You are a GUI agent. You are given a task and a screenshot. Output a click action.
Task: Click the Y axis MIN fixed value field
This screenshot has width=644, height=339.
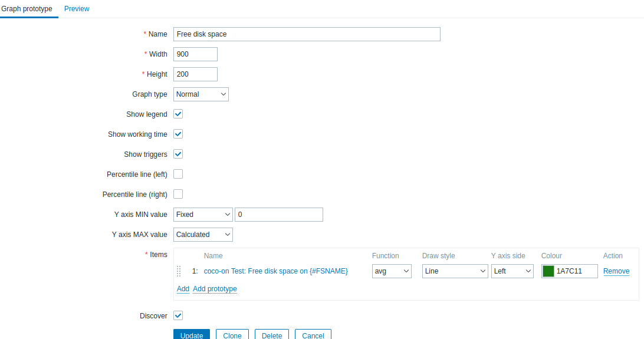click(279, 215)
